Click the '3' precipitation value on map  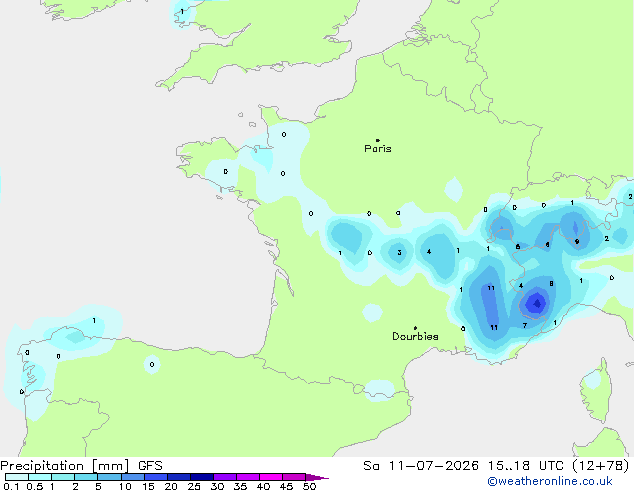coord(399,253)
